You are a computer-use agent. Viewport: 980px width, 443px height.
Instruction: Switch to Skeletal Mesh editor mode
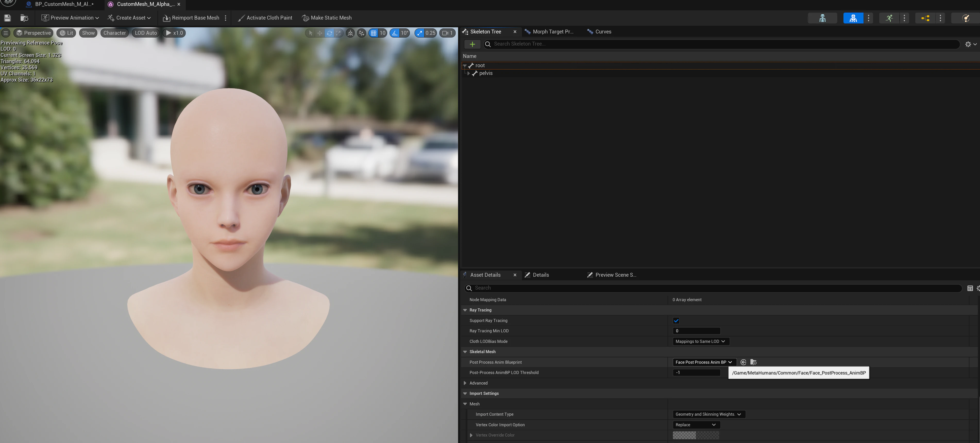pyautogui.click(x=853, y=18)
